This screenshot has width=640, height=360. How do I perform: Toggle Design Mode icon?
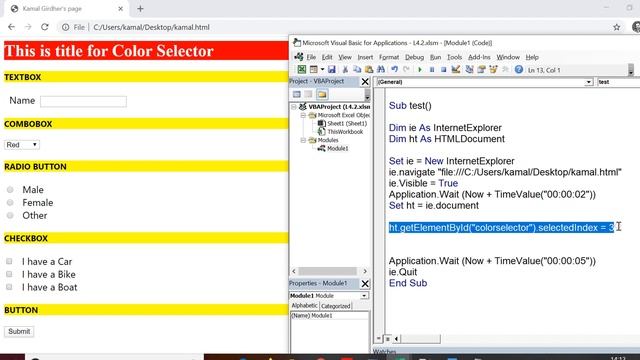456,70
